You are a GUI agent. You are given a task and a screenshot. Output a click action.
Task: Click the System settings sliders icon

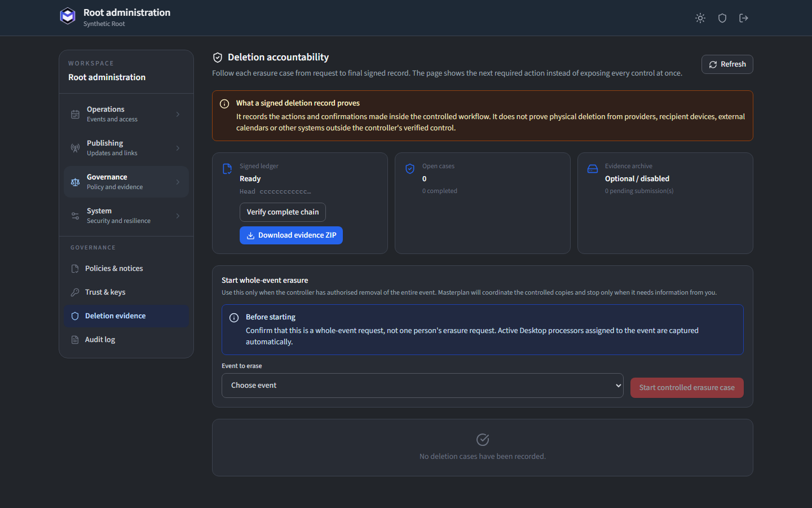pos(75,216)
